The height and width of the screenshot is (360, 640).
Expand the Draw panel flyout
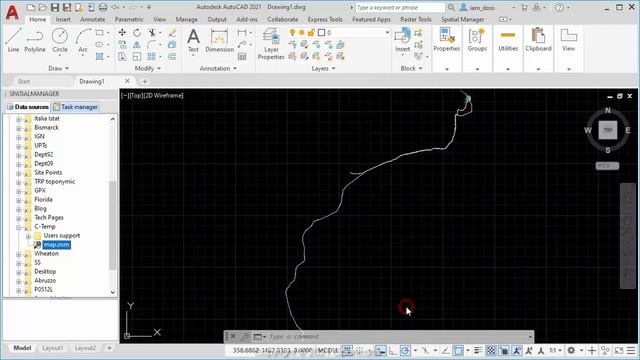tap(59, 69)
